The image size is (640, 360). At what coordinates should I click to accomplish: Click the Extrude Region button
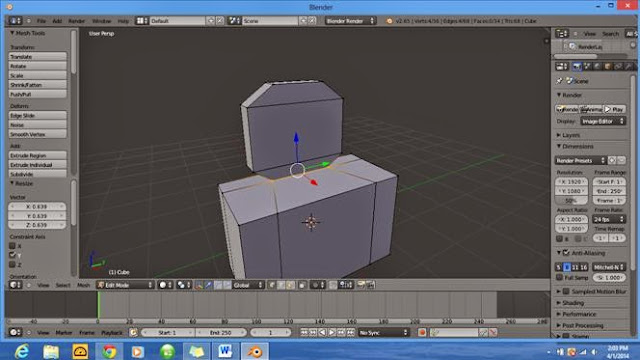38,155
